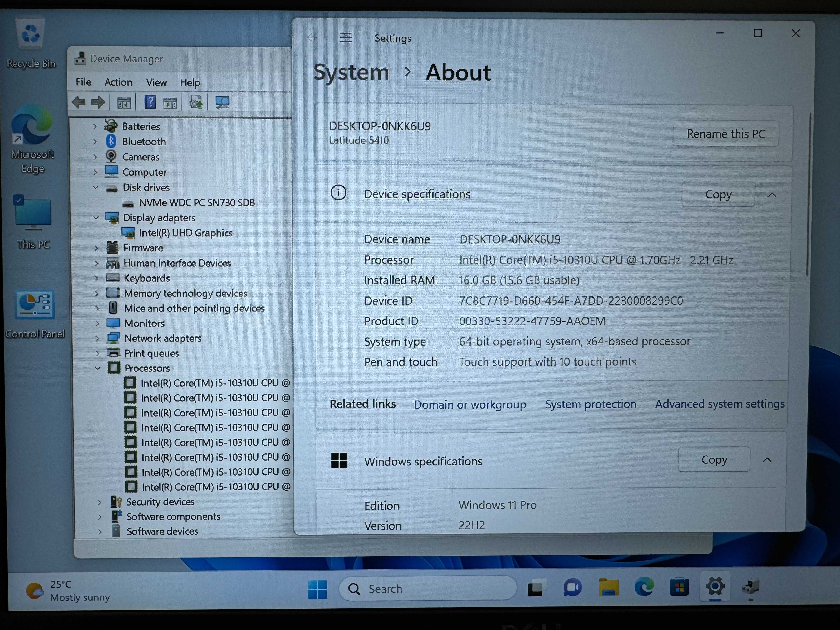Click the Installed RAM value 16.0 GB
This screenshot has width=840, height=630.
click(519, 280)
